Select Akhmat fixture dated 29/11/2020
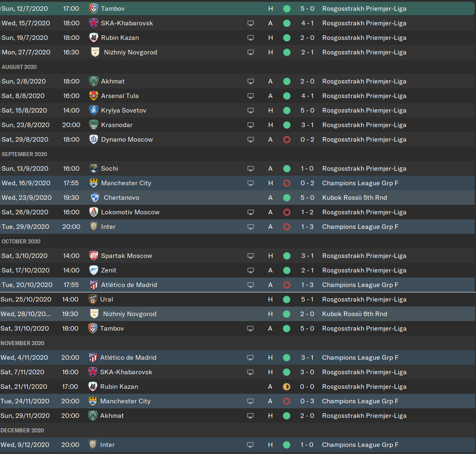 click(237, 415)
